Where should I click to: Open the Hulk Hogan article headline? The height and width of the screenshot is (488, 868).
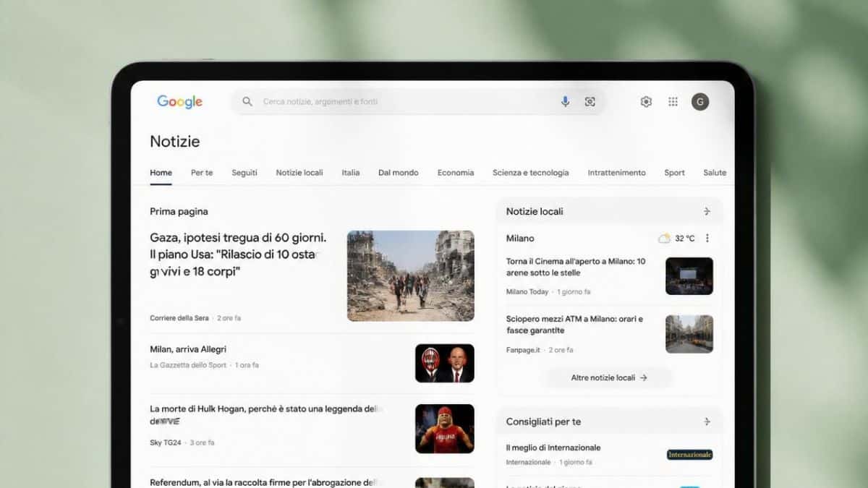265,414
